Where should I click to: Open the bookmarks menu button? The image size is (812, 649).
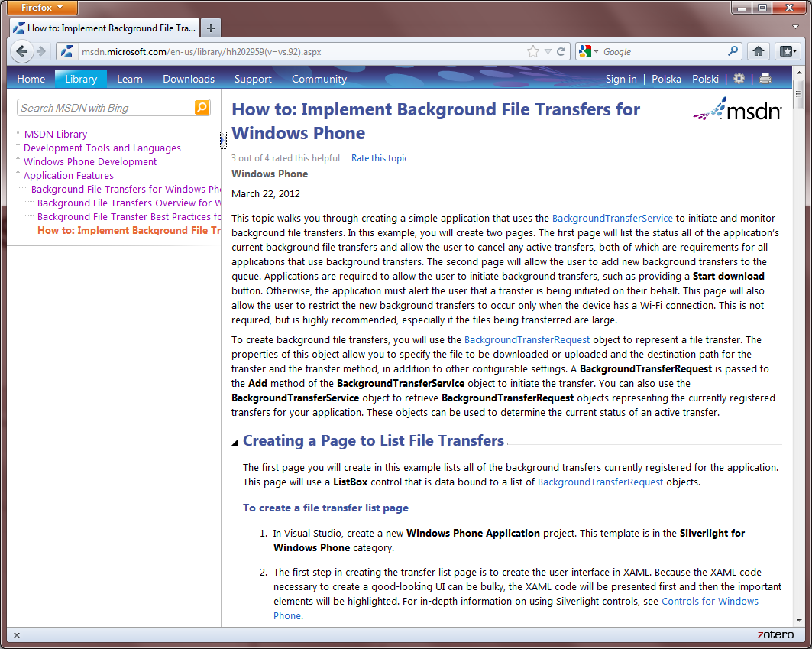(x=788, y=50)
